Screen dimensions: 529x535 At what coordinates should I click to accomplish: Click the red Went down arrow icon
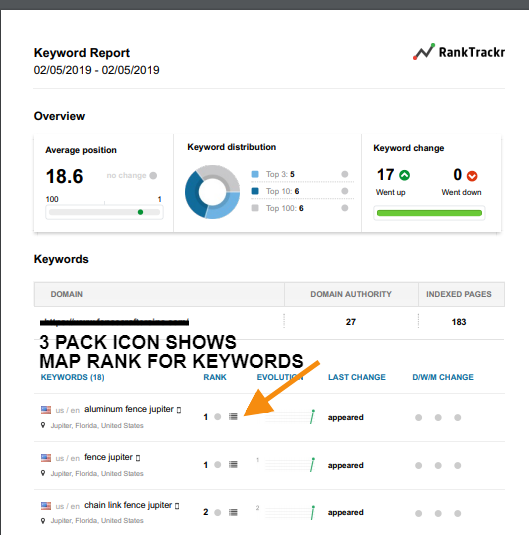(x=472, y=176)
